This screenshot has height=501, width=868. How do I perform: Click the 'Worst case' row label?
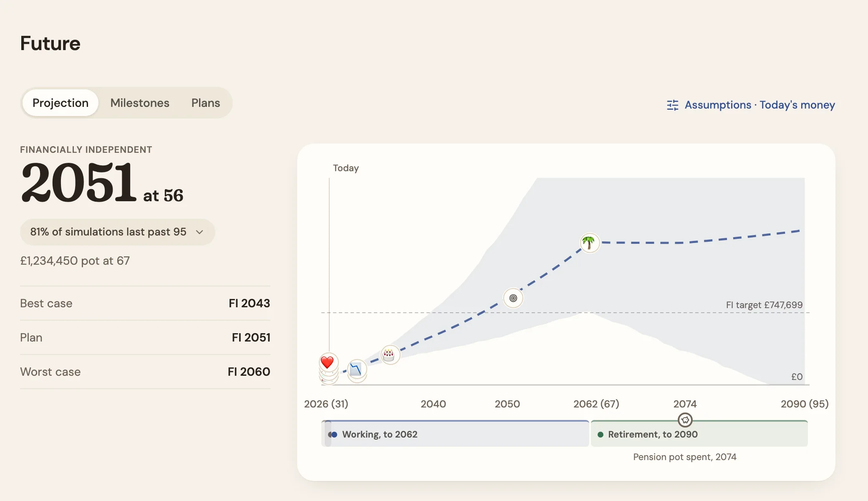[x=50, y=372]
